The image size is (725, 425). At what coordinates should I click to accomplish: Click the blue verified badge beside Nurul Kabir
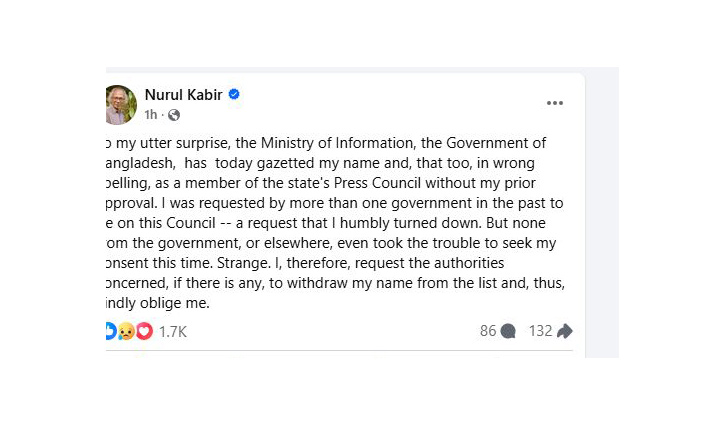tap(234, 95)
